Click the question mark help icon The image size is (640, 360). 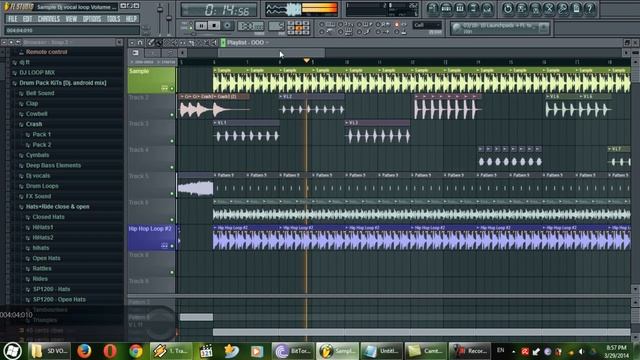590,8
